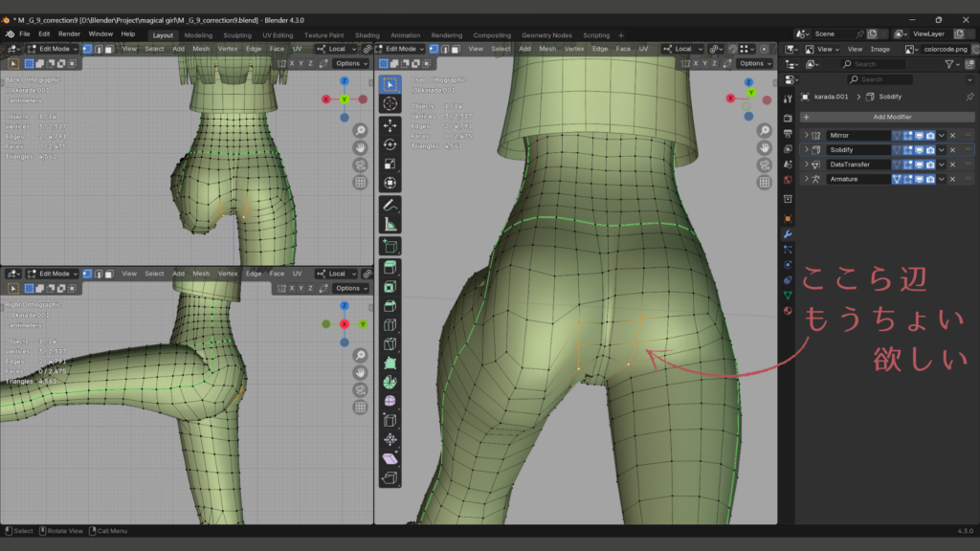Toggle Solidify modifier render visibility
Image resolution: width=980 pixels, height=551 pixels.
[932, 150]
